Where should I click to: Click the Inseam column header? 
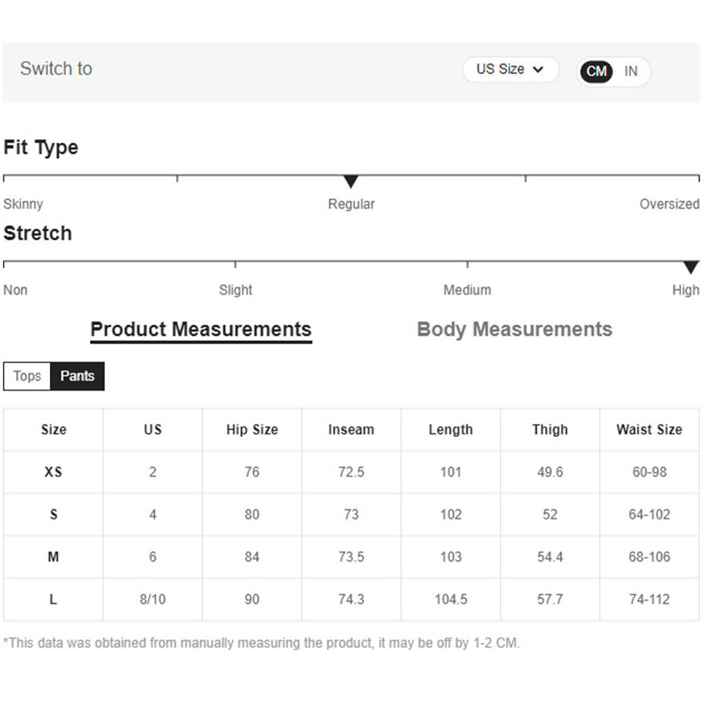coord(351,430)
